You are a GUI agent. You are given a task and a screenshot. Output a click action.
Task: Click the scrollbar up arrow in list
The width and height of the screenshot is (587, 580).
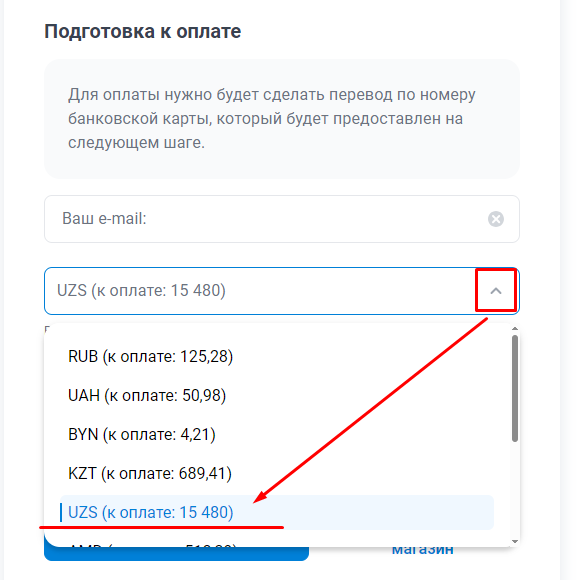tap(515, 329)
